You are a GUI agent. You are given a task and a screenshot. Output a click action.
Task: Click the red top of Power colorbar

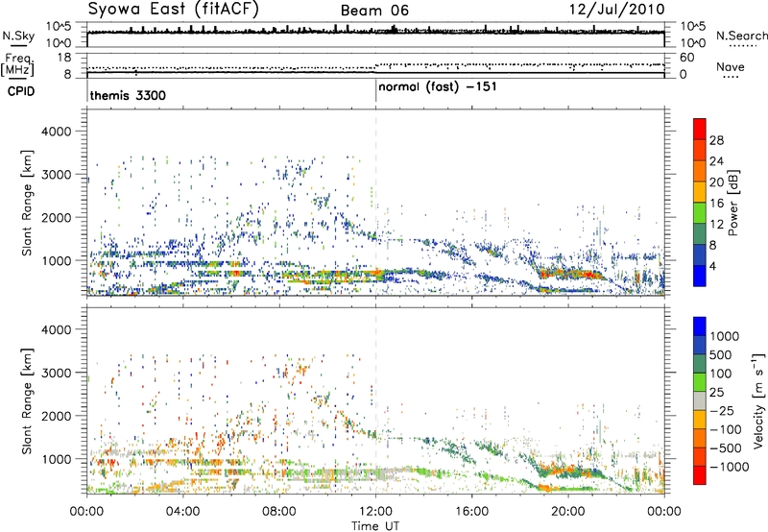pos(700,129)
